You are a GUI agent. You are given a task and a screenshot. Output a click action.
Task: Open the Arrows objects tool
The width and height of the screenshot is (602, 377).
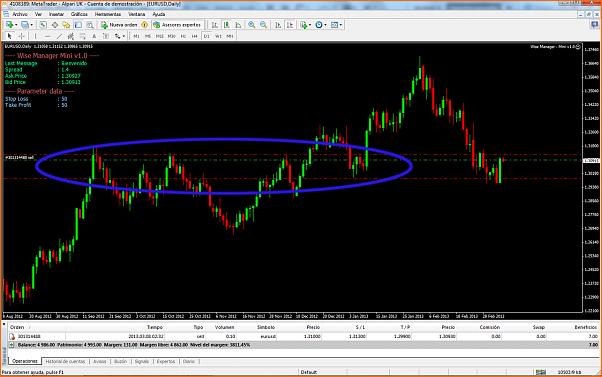click(x=117, y=36)
